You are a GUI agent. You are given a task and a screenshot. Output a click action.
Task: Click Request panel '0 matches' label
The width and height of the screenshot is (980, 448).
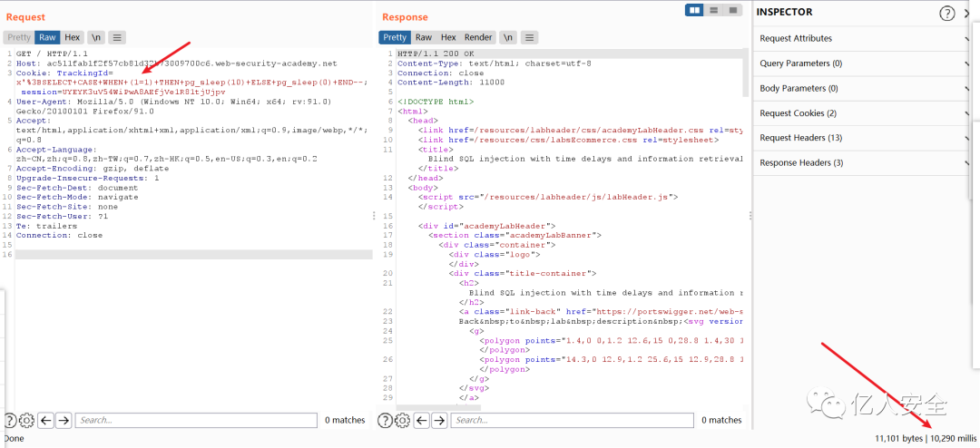[x=345, y=420]
